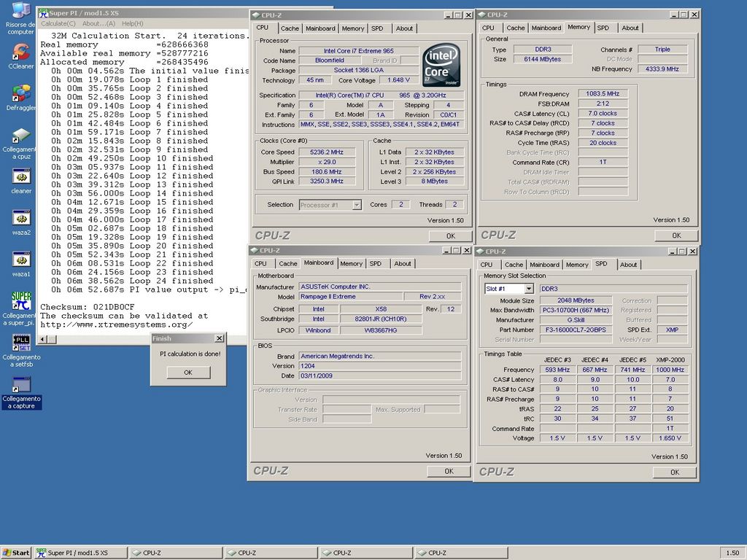The height and width of the screenshot is (560, 747).
Task: Open Memory tab in the Mainboard window
Action: click(351, 264)
